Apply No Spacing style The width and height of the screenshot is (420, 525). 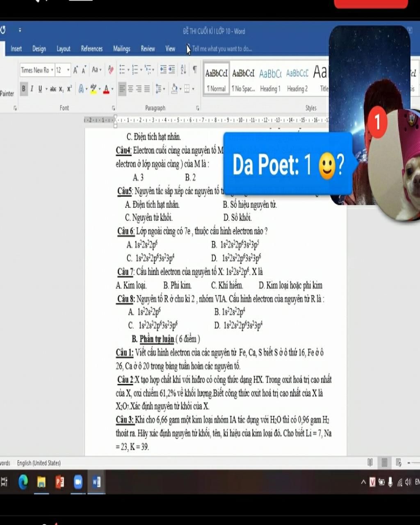tap(243, 80)
